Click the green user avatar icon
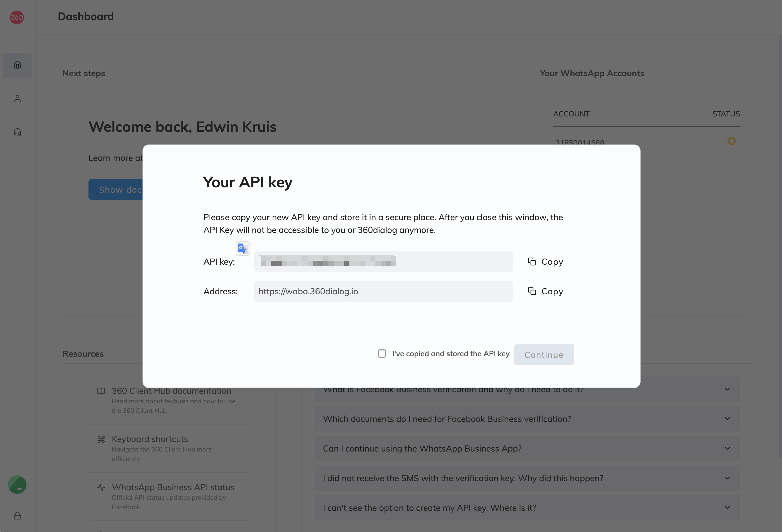 click(17, 485)
